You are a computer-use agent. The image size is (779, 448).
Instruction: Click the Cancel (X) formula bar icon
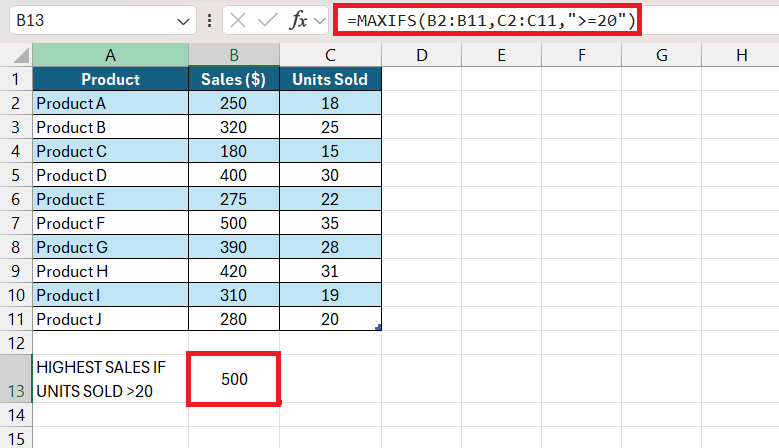point(238,20)
